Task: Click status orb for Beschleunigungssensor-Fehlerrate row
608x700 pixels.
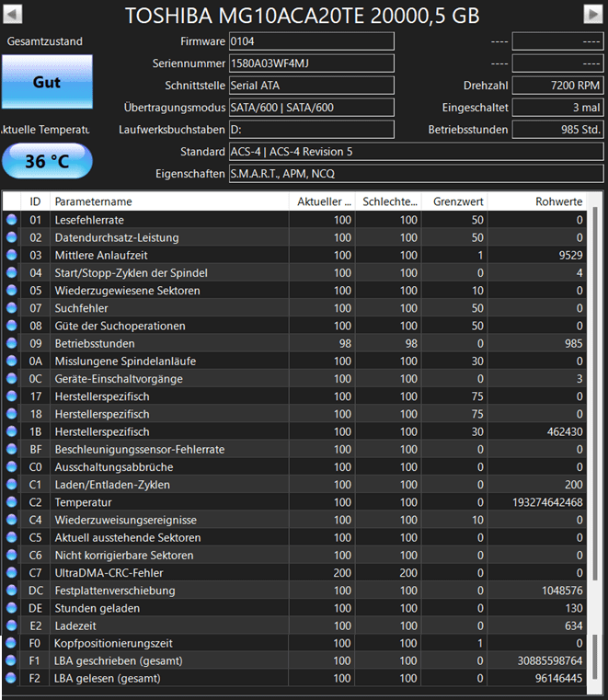Action: 12,449
